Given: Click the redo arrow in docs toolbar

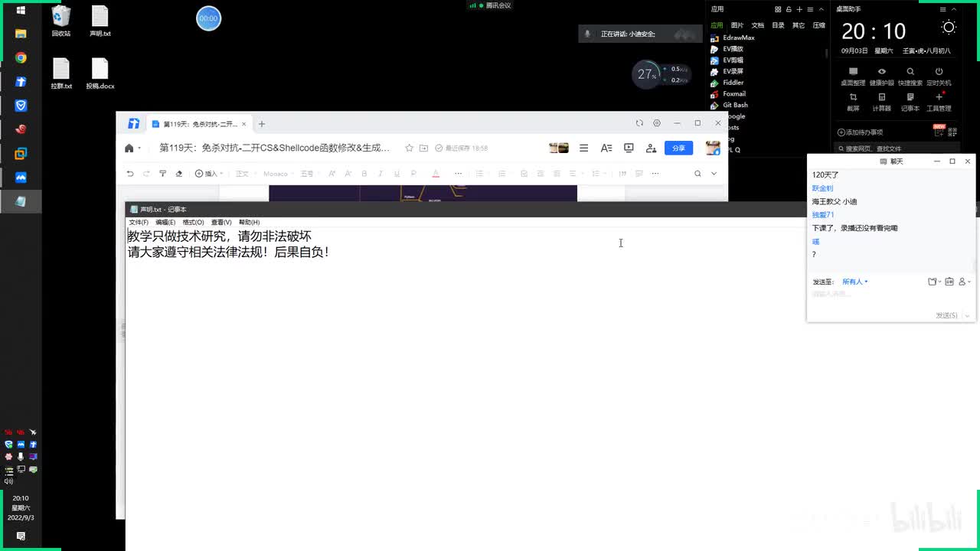Looking at the screenshot, I should [146, 174].
